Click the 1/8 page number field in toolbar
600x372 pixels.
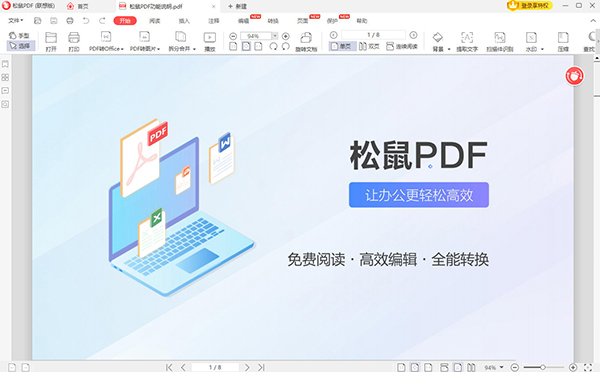click(373, 35)
